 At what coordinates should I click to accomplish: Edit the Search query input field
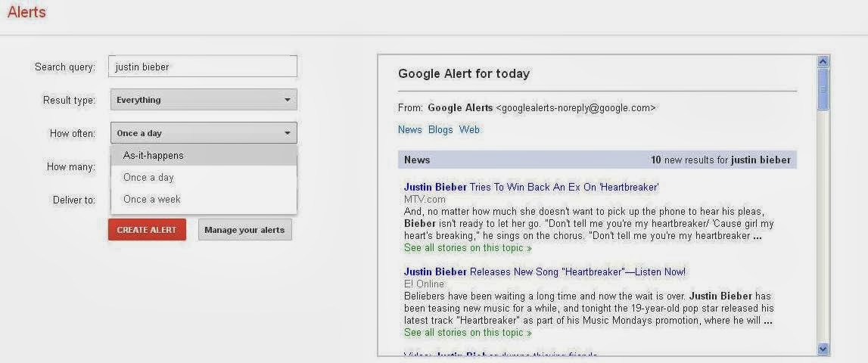point(203,67)
